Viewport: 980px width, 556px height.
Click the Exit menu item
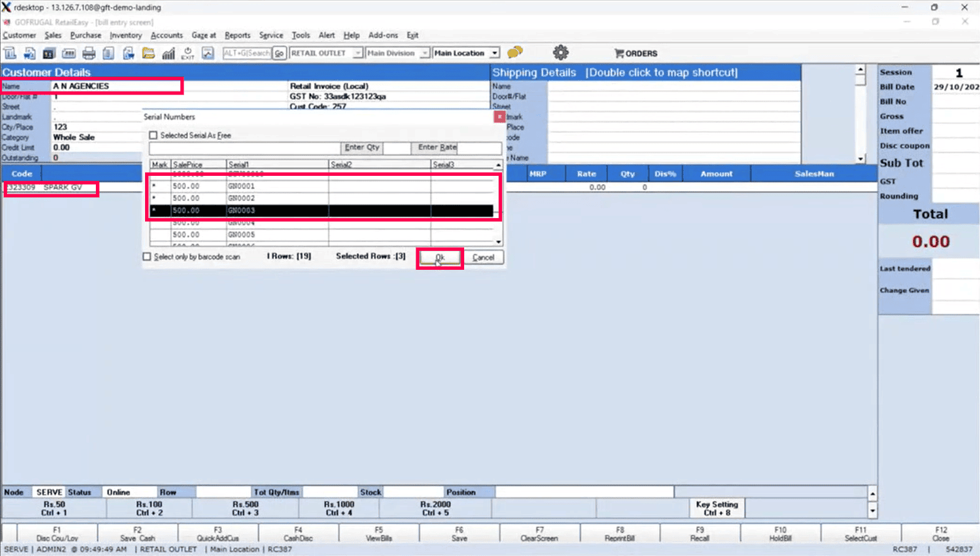412,35
